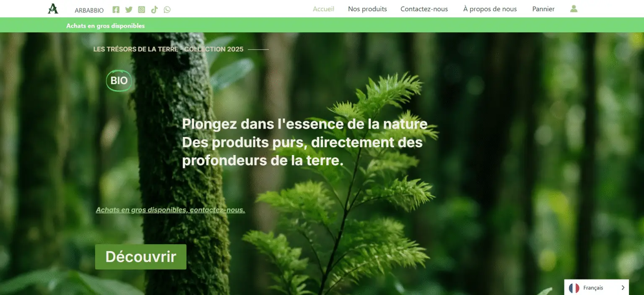
Task: Click the ARBABBIO brand name text
Action: click(89, 10)
